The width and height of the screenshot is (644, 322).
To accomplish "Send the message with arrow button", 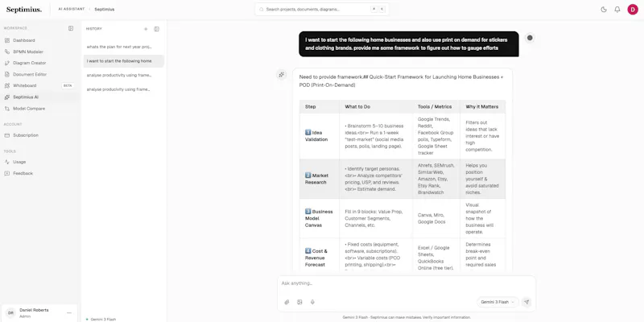I will pyautogui.click(x=526, y=302).
